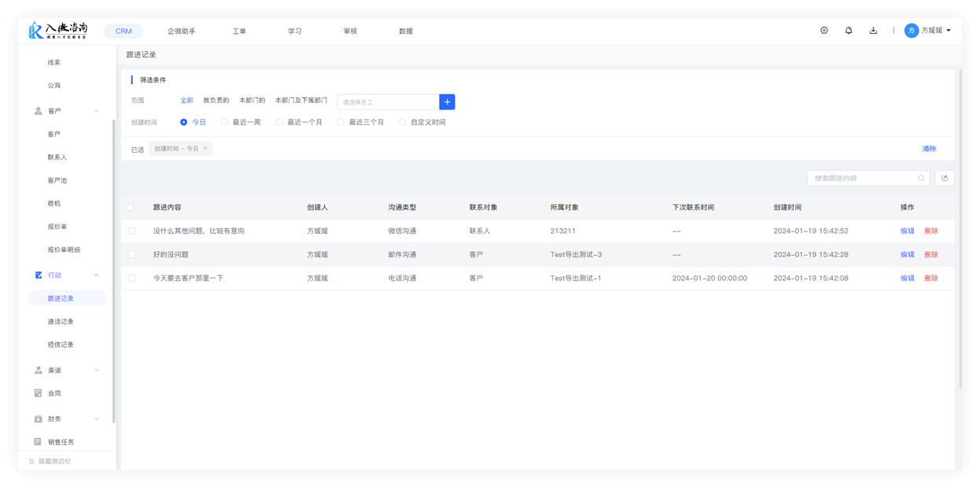Open the 数据 tab
The width and height of the screenshot is (980, 488).
[406, 31]
